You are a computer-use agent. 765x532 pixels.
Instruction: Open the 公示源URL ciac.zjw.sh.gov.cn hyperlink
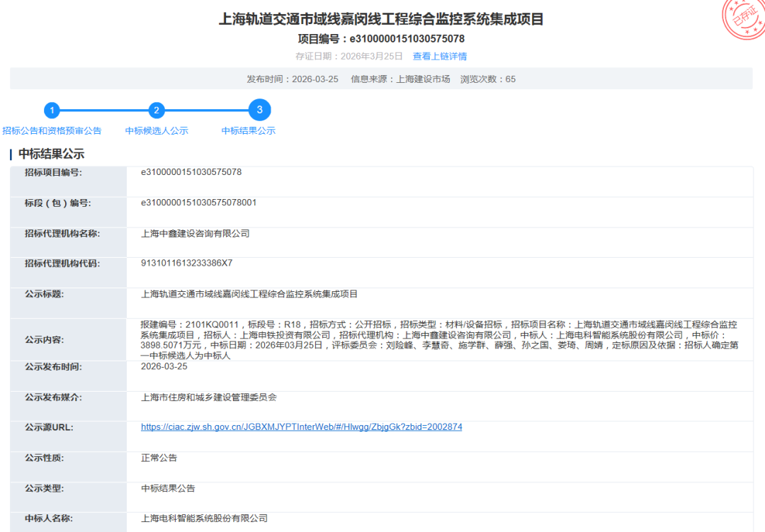pos(302,427)
